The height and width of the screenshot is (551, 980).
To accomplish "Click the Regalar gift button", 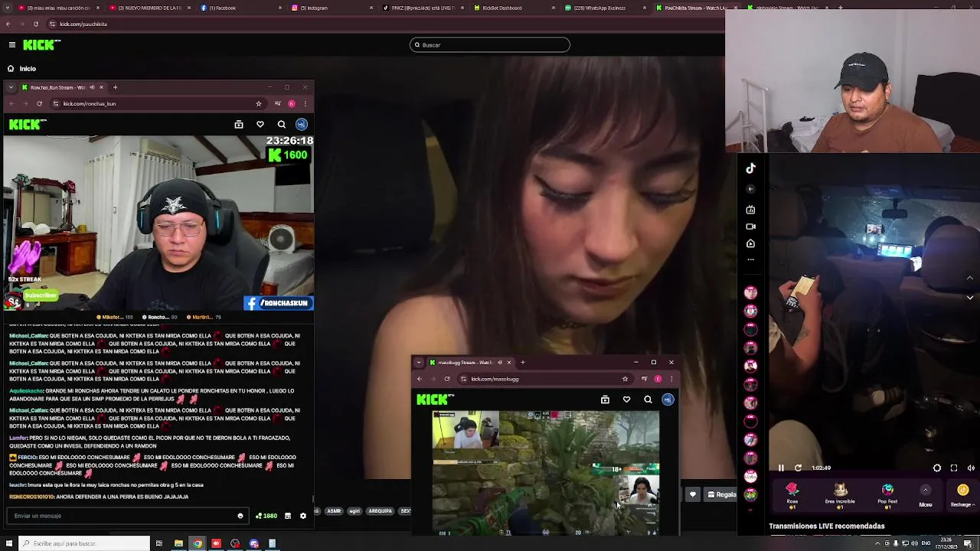I will (722, 495).
